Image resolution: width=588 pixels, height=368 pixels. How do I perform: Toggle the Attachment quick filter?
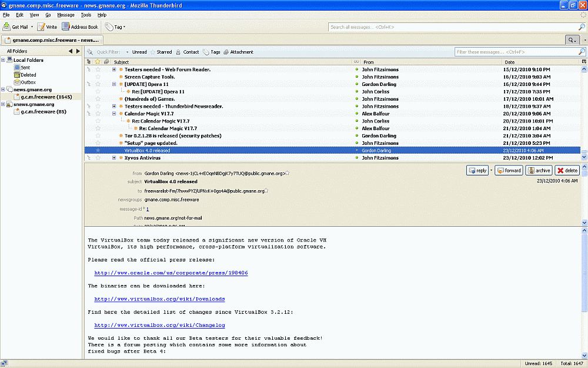click(238, 52)
